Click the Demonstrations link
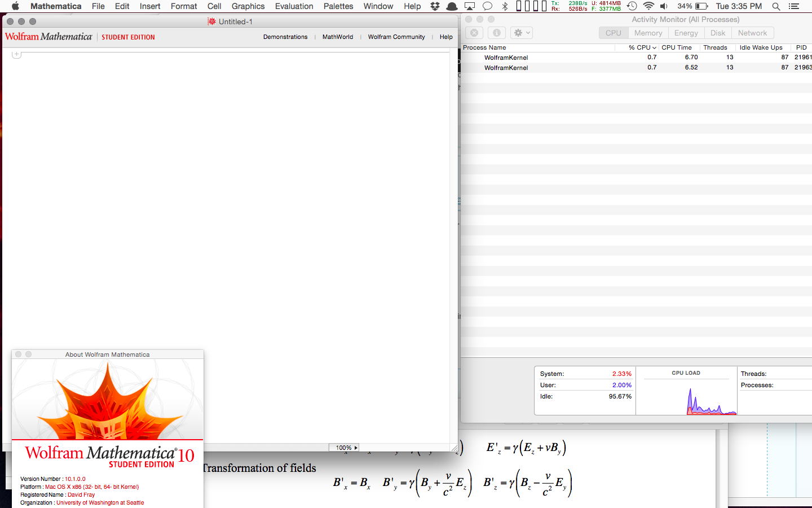Viewport: 812px width, 508px height. point(285,37)
